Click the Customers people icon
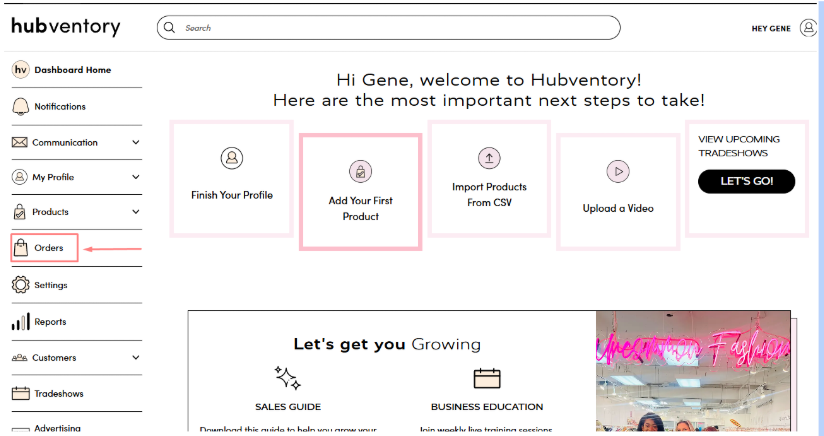Image resolution: width=824 pixels, height=436 pixels. click(x=19, y=358)
